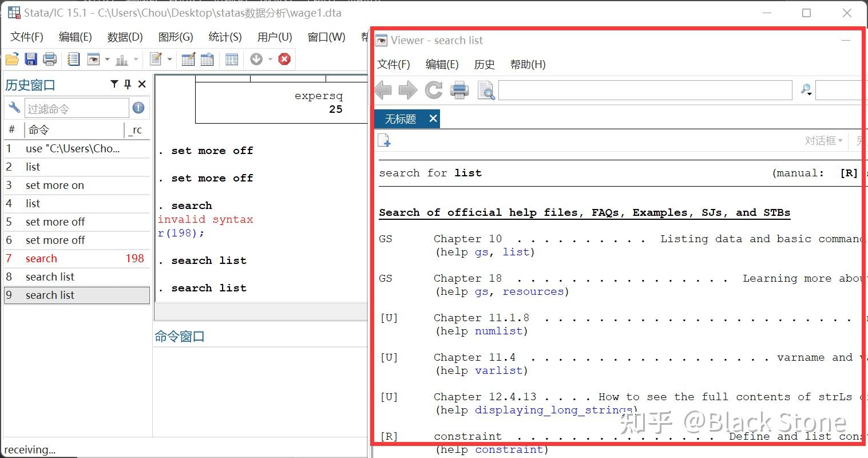
Task: Open the Viewer 文件(F) menu
Action: [394, 65]
